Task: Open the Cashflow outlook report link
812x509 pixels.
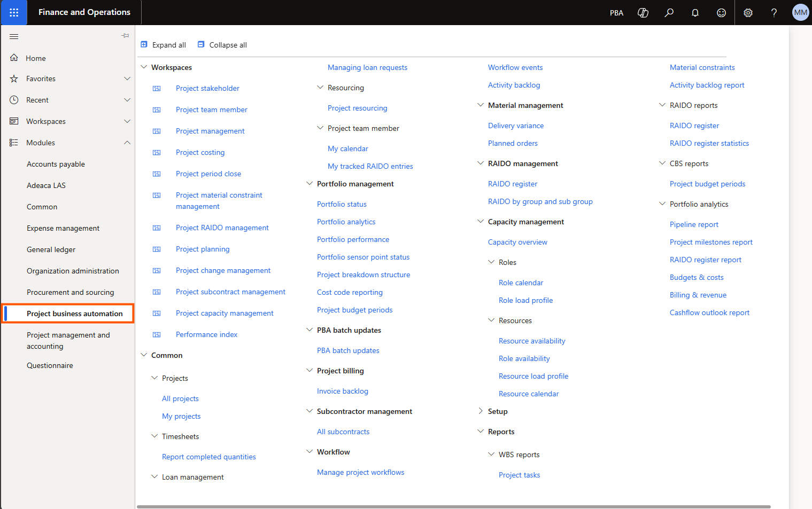Action: 709,312
